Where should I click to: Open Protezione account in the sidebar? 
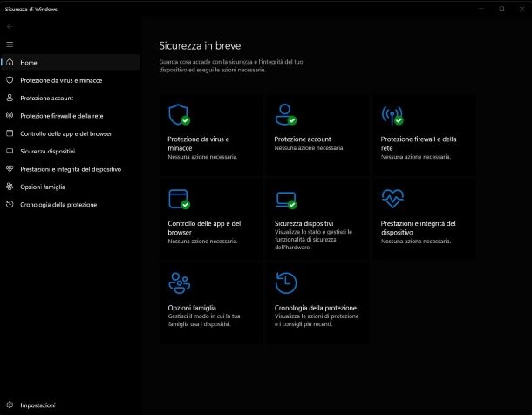(x=71, y=98)
